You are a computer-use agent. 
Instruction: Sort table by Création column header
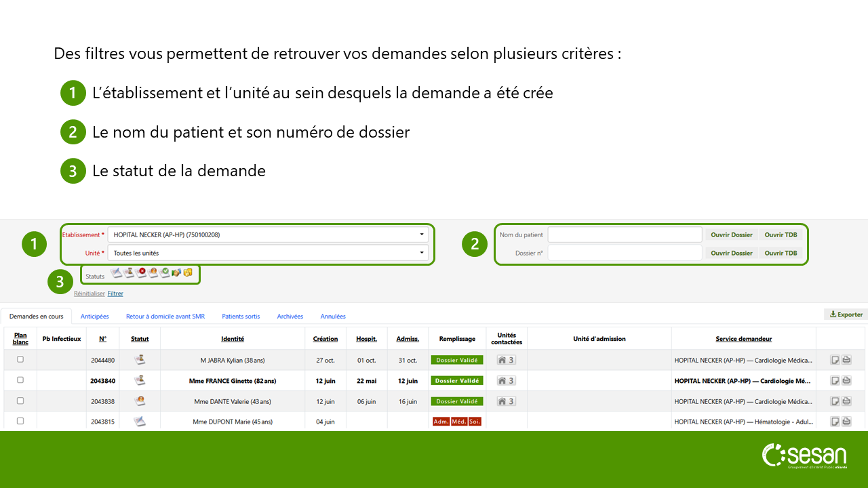325,339
